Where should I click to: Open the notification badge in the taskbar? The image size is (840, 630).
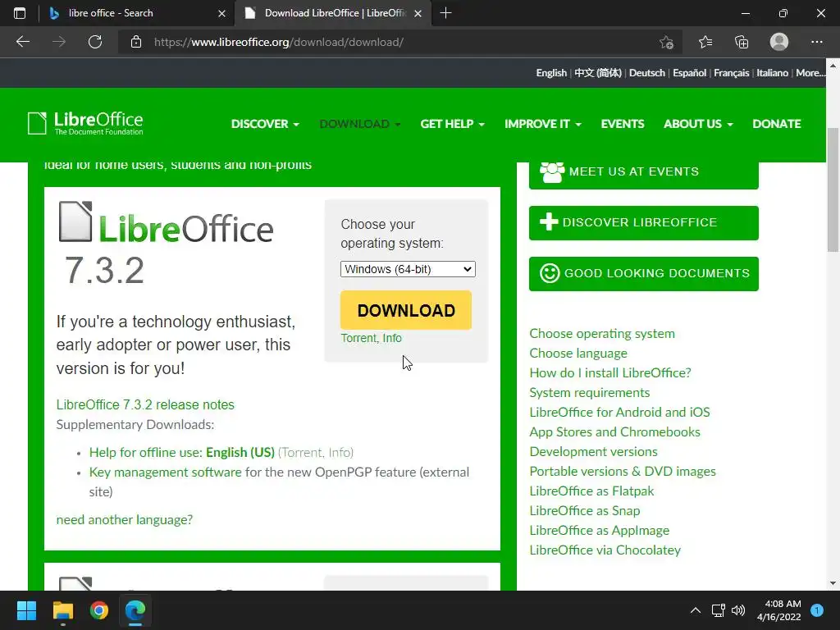click(817, 610)
